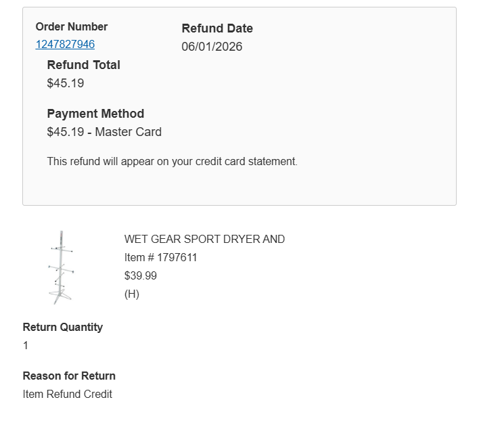Screen dimensions: 504x427
Task: Click the Item Refund Credit reason text
Action: (68, 395)
